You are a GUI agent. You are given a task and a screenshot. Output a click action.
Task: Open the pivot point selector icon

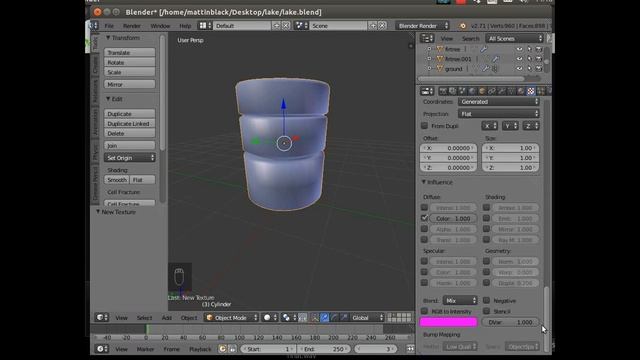pyautogui.click(x=289, y=317)
